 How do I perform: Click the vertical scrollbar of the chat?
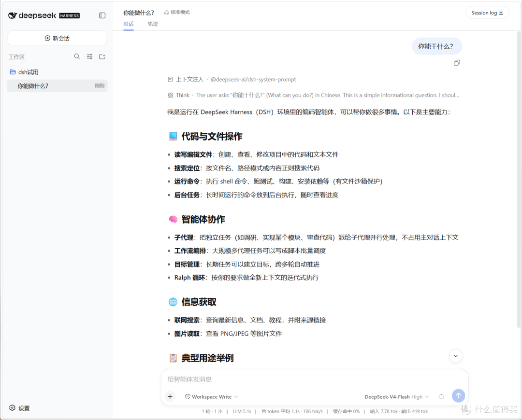(x=519, y=180)
